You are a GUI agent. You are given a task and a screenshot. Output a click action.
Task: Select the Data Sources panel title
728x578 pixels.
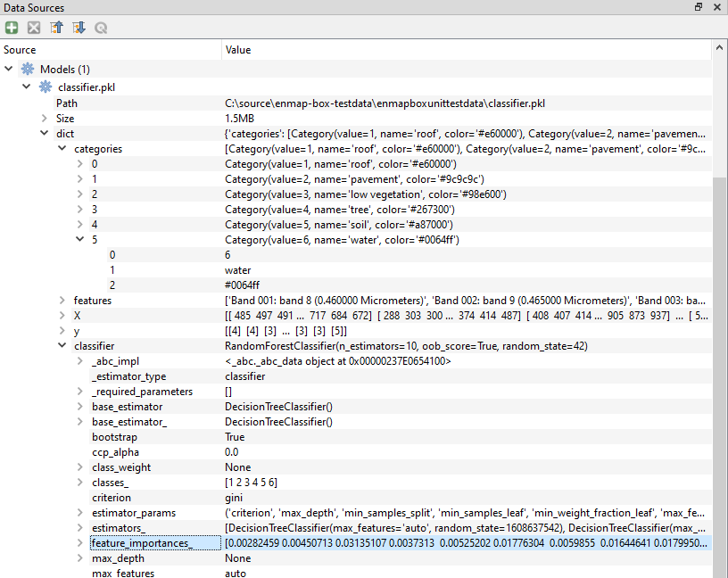[x=34, y=7]
